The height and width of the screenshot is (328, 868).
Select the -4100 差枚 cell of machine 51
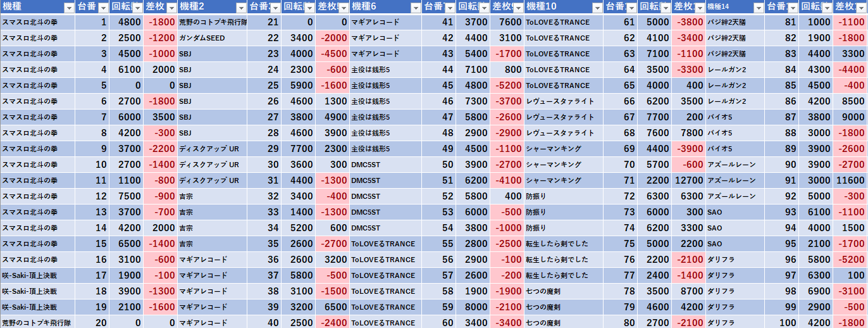pos(507,180)
